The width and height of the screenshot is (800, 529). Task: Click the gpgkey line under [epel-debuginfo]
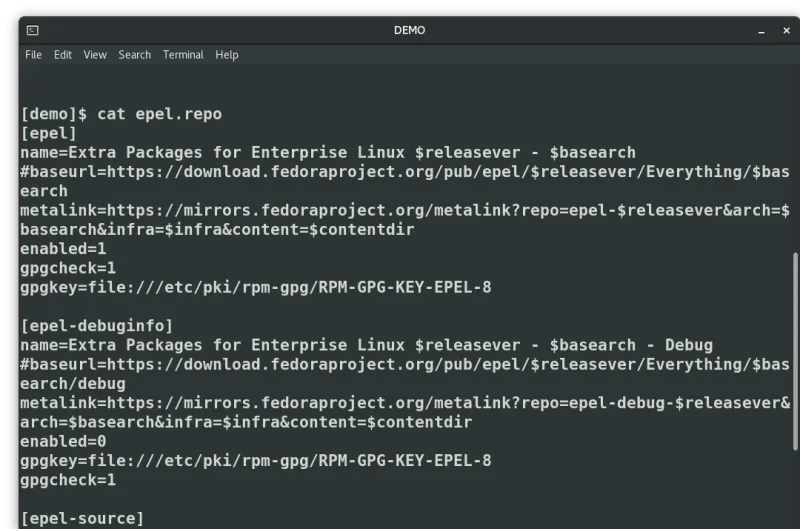[256, 461]
